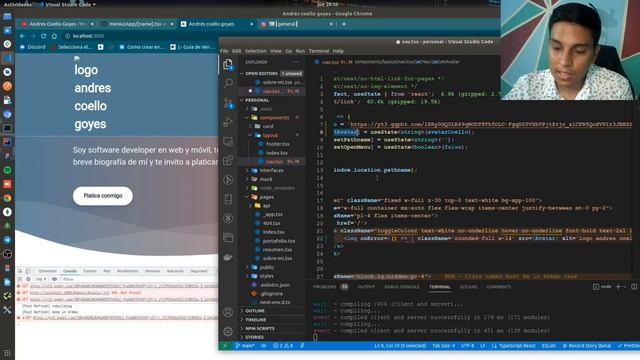Viewport: 640px width, 360px height.
Task: Open _app.tsx in the pages folder
Action: [273, 214]
